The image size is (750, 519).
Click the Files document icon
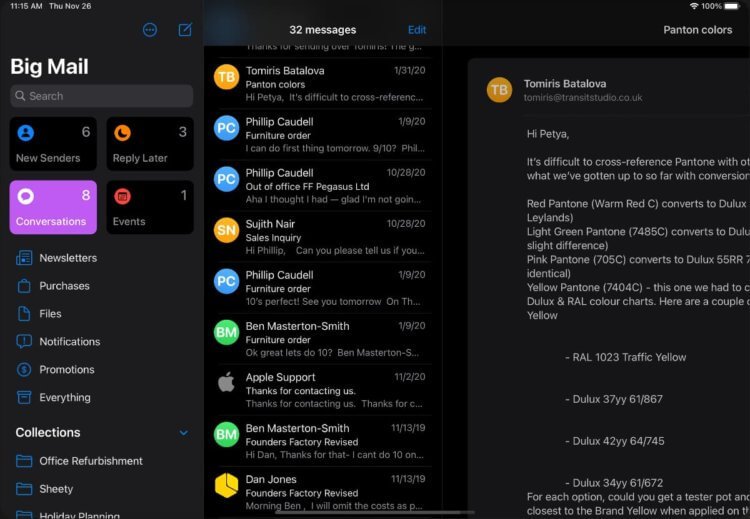coord(24,314)
